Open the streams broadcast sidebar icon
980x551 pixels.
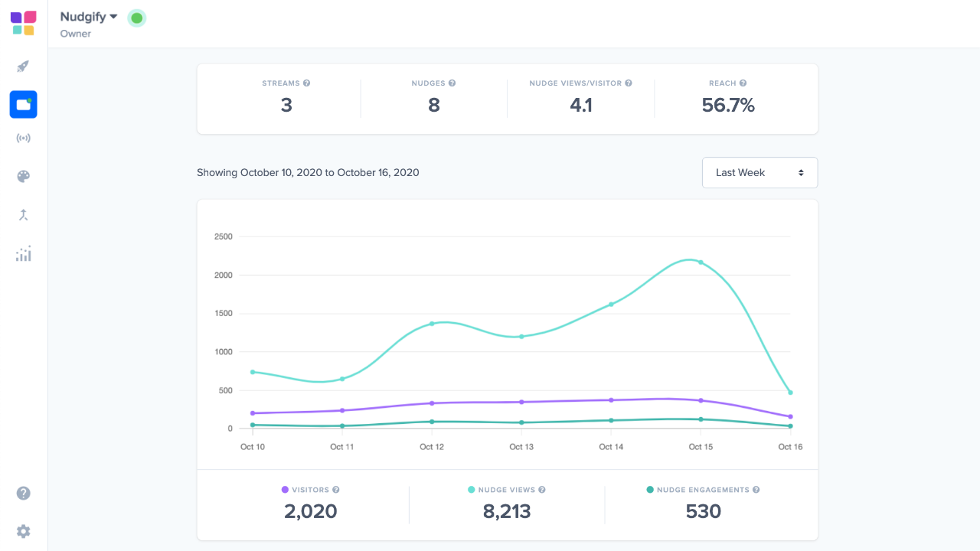23,139
